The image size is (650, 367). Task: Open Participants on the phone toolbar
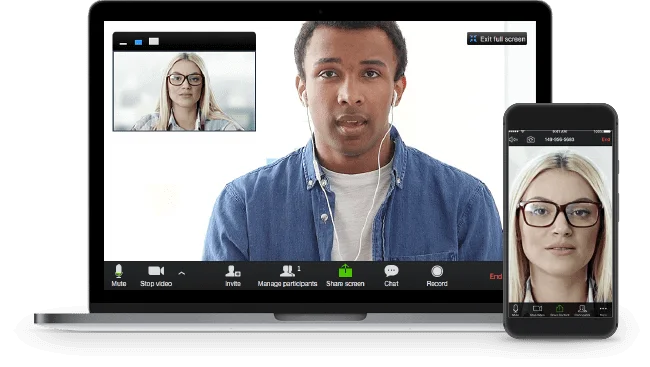[582, 310]
